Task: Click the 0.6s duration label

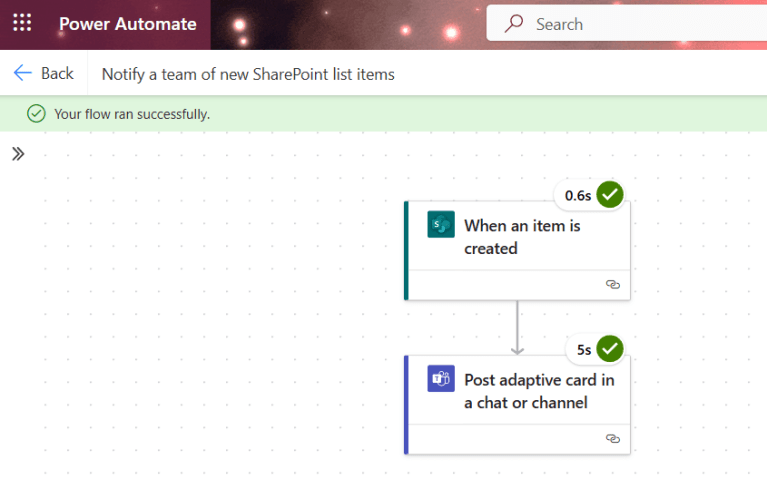Action: pos(578,196)
